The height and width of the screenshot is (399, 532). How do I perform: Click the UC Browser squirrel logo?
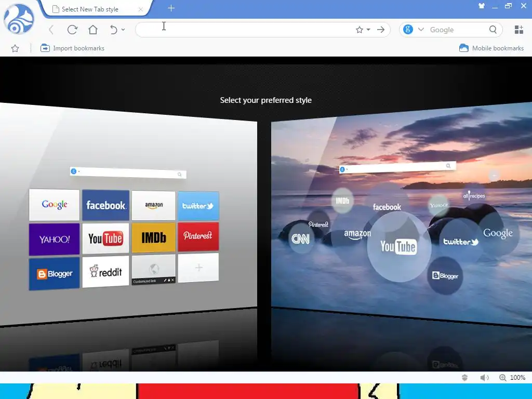pos(19,19)
